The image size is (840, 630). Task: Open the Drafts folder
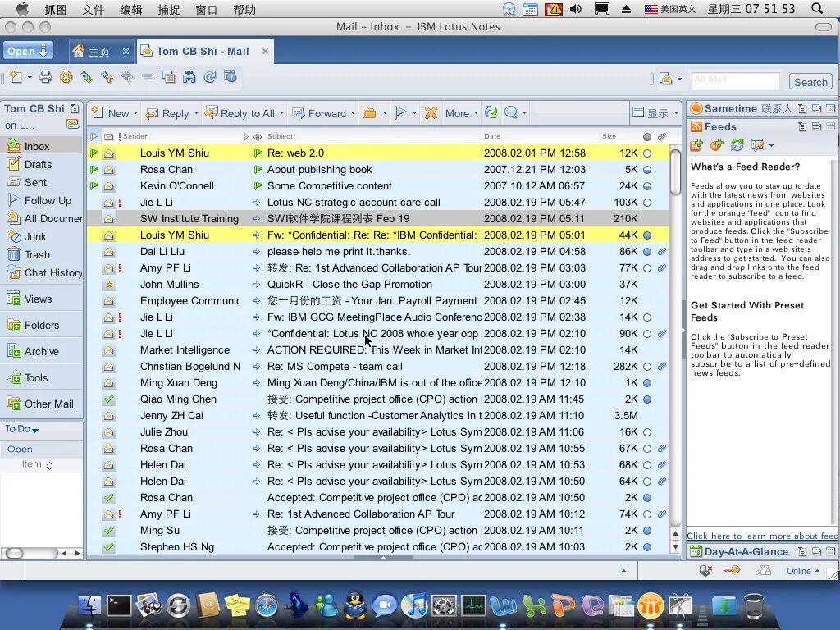[38, 164]
